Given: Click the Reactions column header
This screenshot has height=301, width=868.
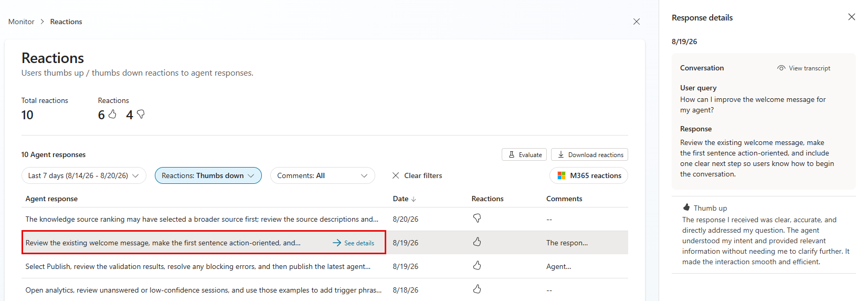Looking at the screenshot, I should pos(488,199).
